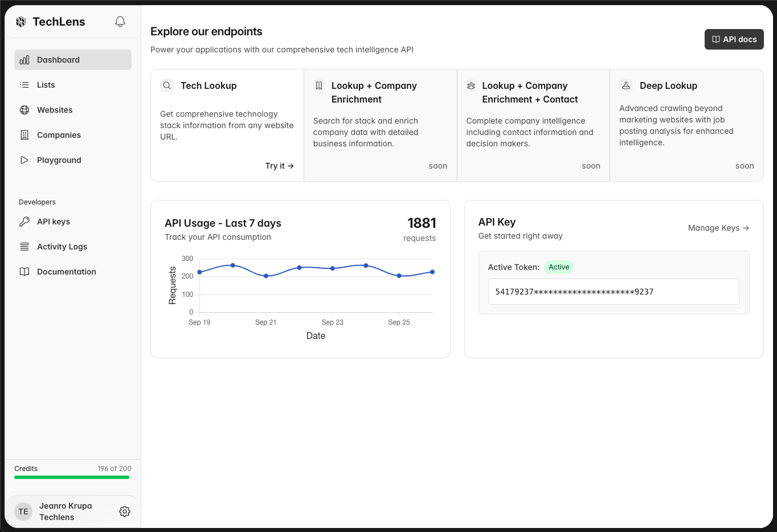
Task: Open the Playground page
Action: [x=59, y=160]
